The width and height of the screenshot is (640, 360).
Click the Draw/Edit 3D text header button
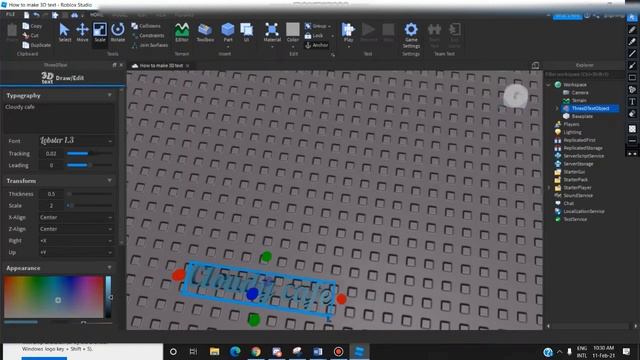(x=62, y=78)
